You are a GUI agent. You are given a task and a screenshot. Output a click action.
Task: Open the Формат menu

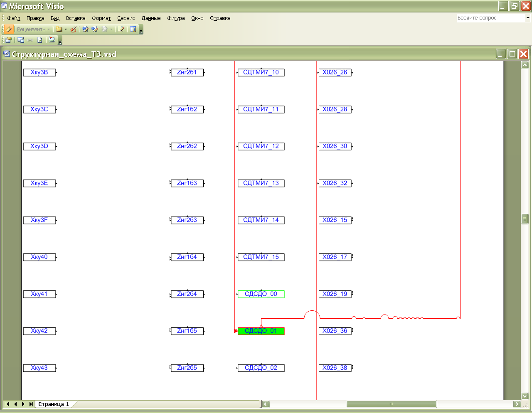pyautogui.click(x=101, y=18)
